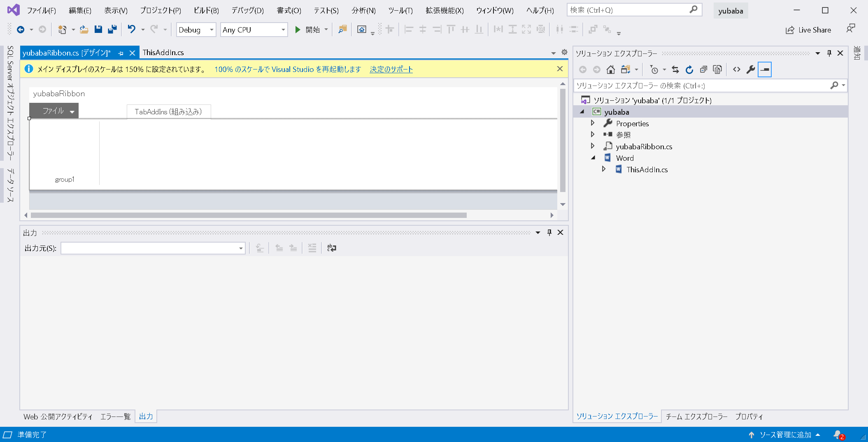
Task: Toggle auto-hide pin on Solution Explorer panel
Action: pyautogui.click(x=829, y=53)
